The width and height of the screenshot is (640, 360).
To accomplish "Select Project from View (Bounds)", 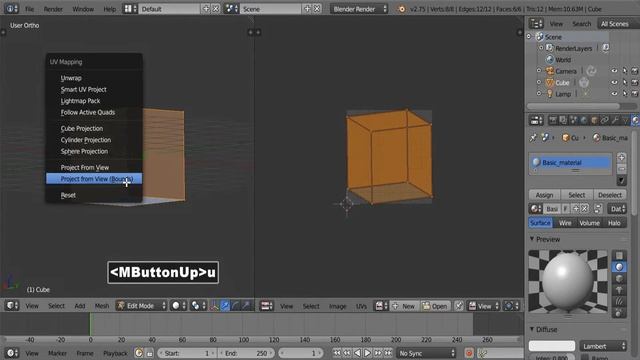I will (x=94, y=179).
